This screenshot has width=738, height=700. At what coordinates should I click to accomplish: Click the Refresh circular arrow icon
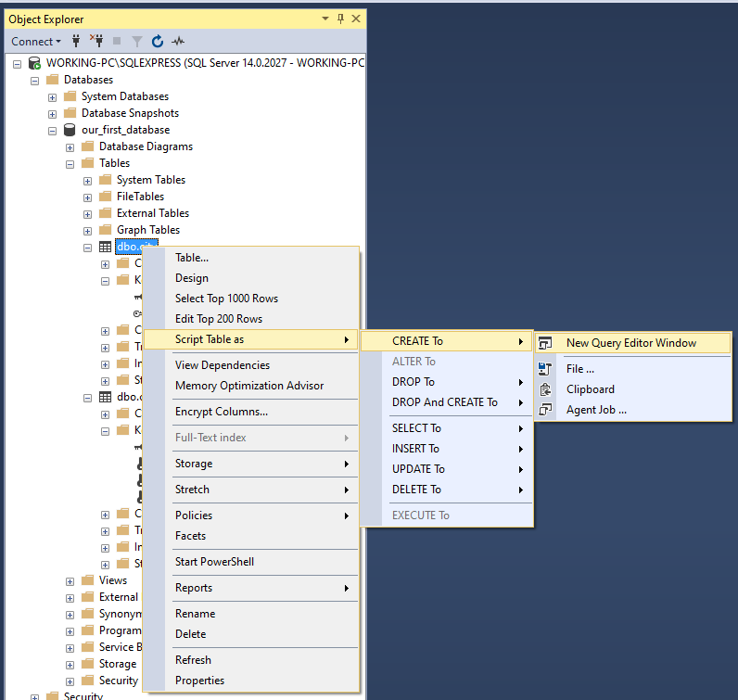(x=158, y=42)
